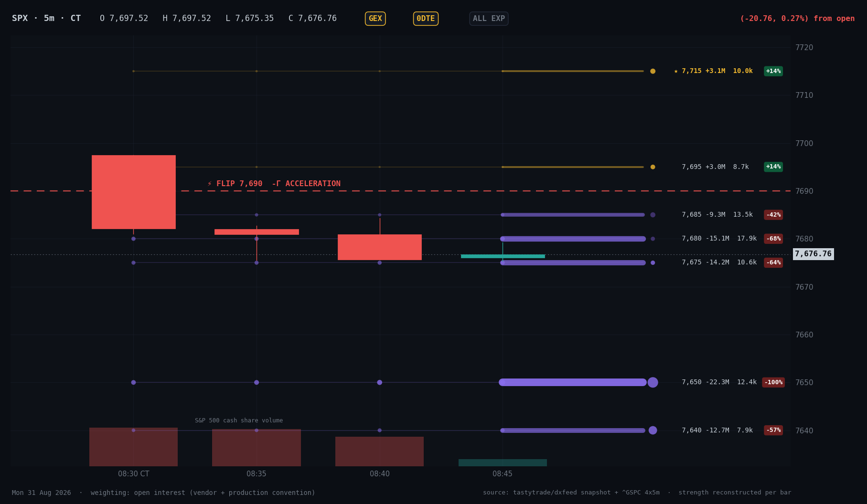Click the purple dot at the 7,640 level

(x=653, y=430)
